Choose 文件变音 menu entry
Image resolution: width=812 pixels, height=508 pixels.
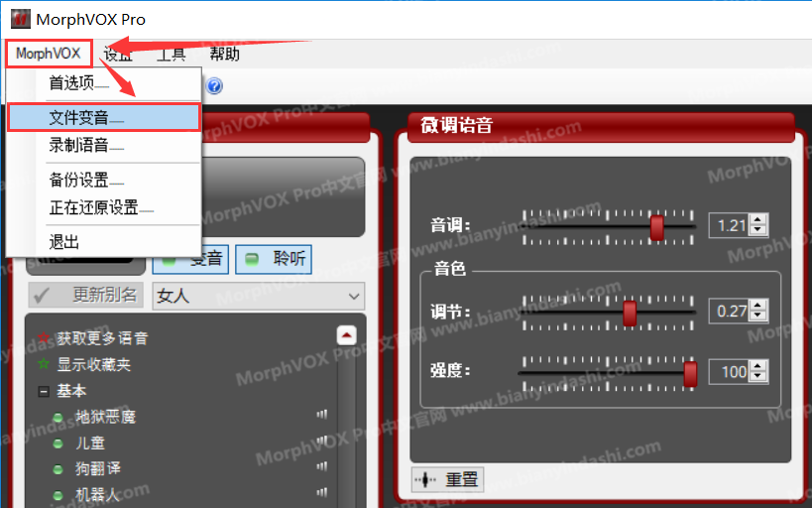point(103,118)
